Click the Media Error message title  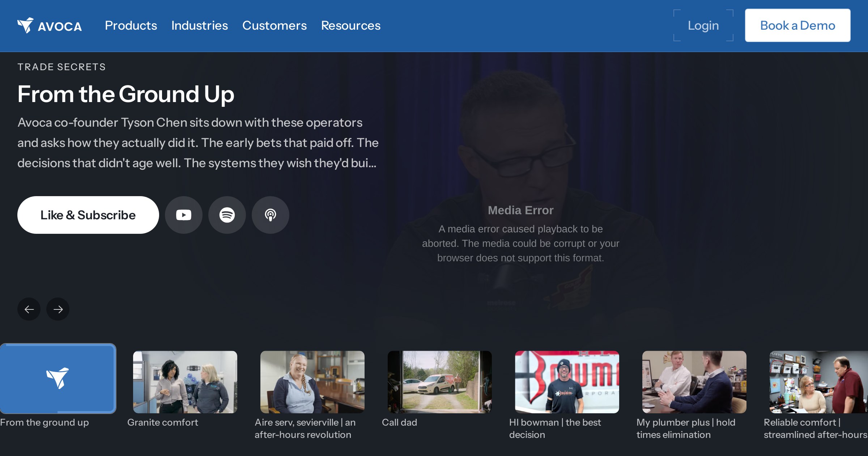521,210
